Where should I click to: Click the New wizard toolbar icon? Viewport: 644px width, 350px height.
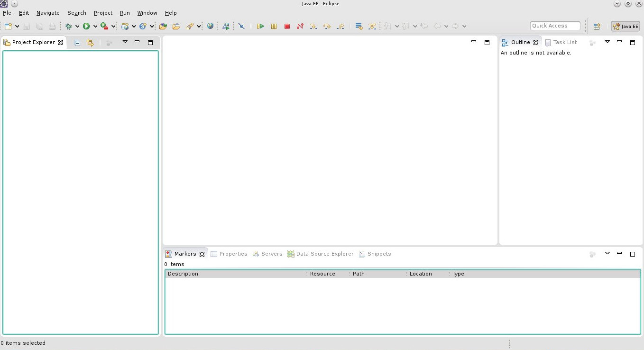(x=8, y=27)
